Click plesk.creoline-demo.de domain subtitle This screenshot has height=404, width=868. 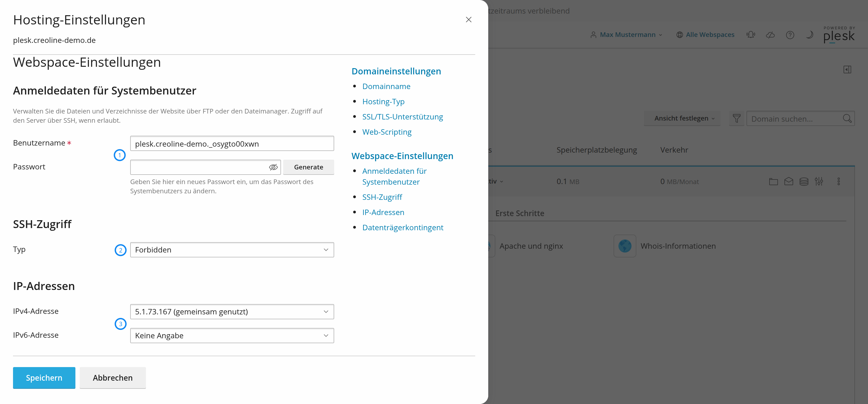(54, 40)
